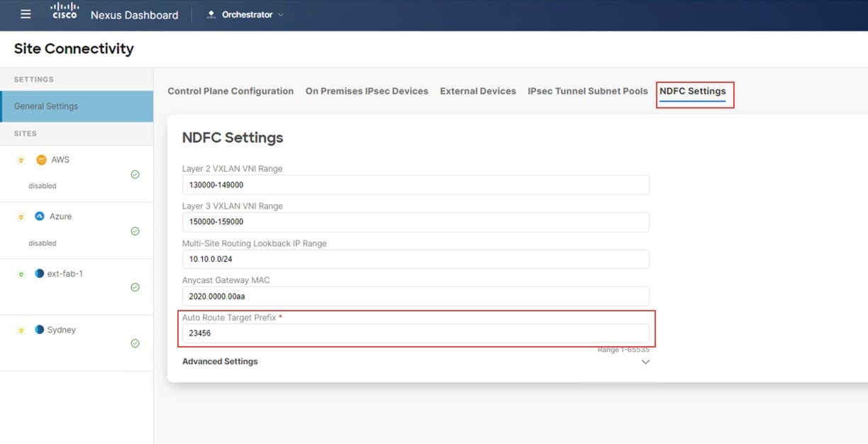Screen dimensions: 868x444
Task: Click the green status check for Sydney
Action: pyautogui.click(x=135, y=343)
